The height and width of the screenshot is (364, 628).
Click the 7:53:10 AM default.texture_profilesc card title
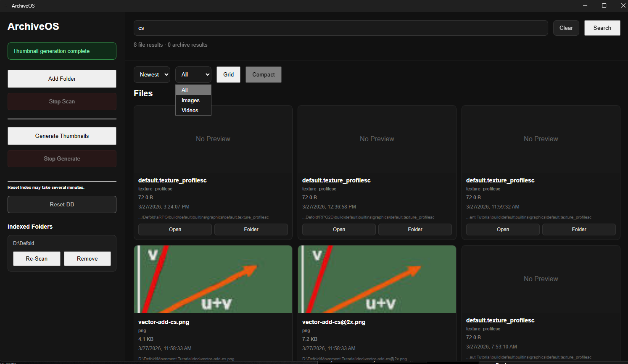[x=500, y=320]
